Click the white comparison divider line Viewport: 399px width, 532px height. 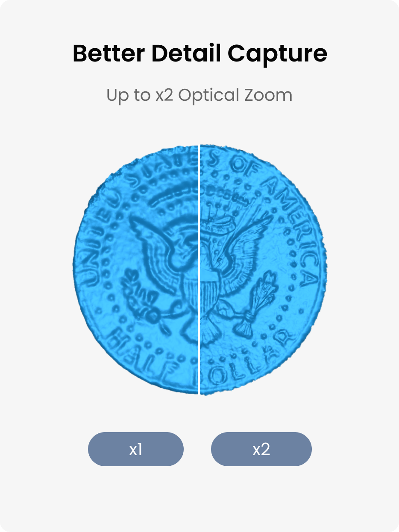tap(199, 269)
